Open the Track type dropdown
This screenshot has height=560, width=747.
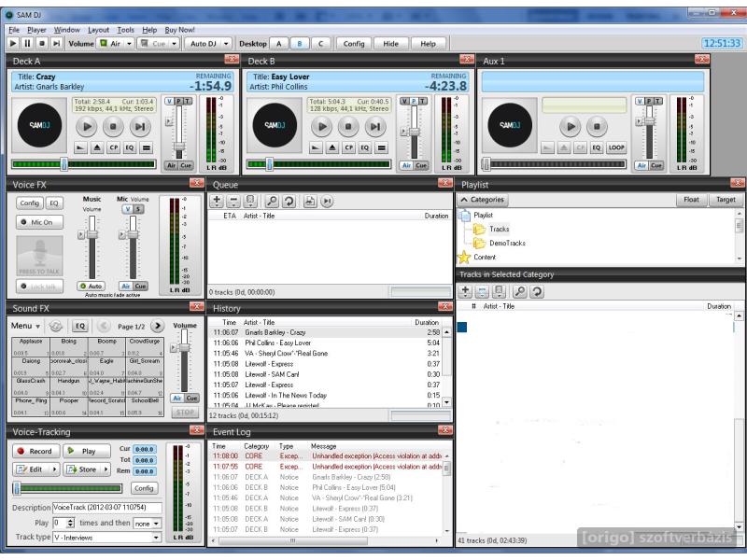click(156, 538)
